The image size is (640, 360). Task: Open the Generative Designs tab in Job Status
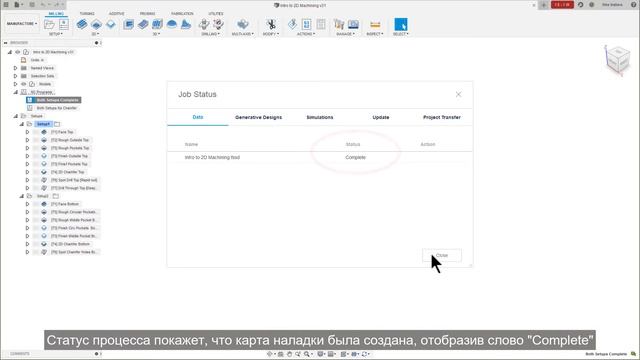[258, 117]
